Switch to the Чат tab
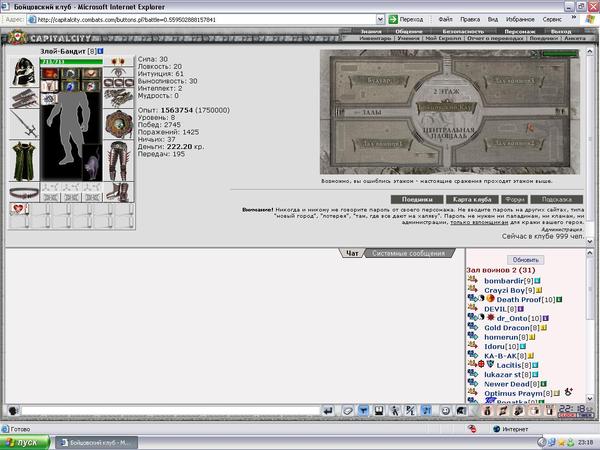The width and height of the screenshot is (600, 450). click(352, 253)
